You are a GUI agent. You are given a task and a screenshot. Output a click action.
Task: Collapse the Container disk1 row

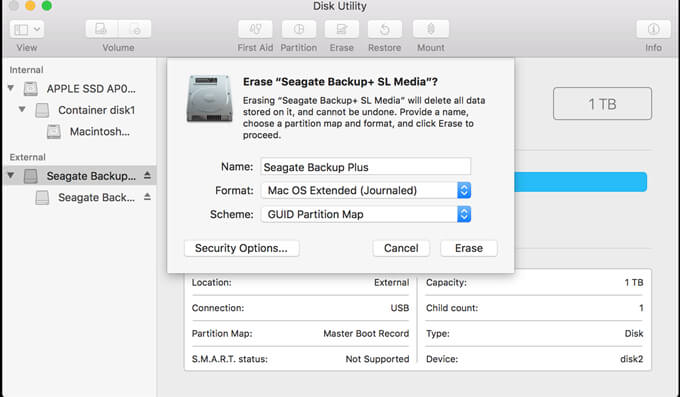(22, 110)
